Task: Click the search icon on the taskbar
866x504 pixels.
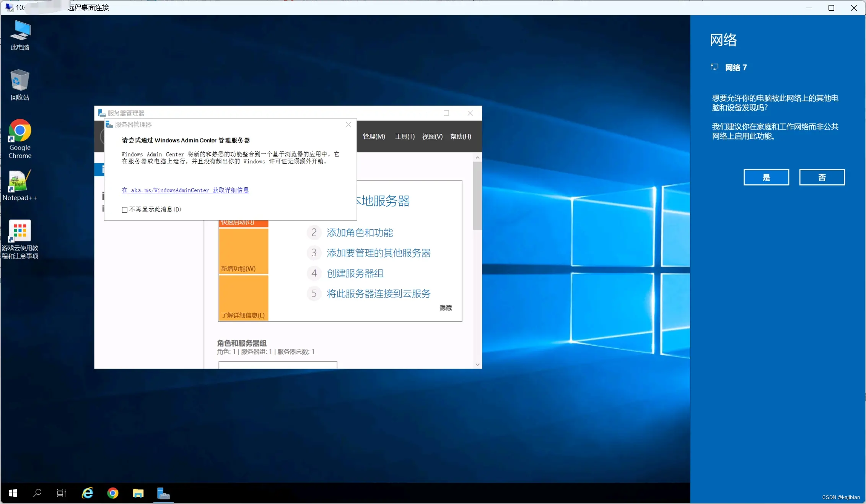Action: point(37,494)
